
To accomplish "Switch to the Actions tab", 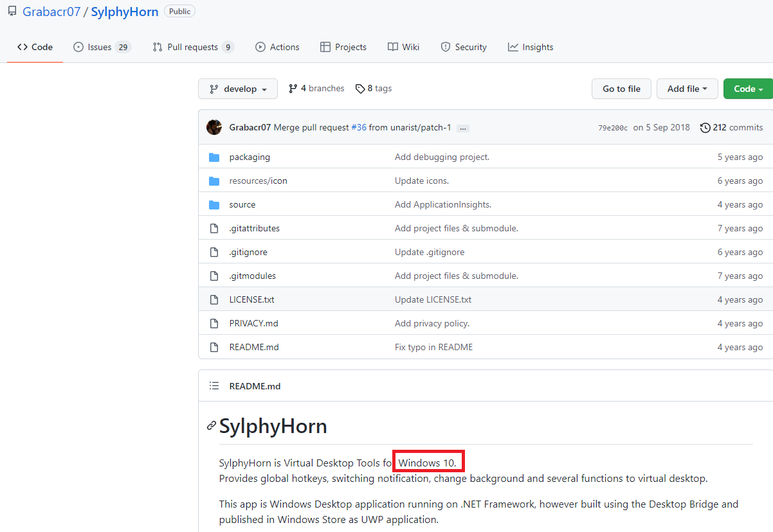I will [x=277, y=47].
